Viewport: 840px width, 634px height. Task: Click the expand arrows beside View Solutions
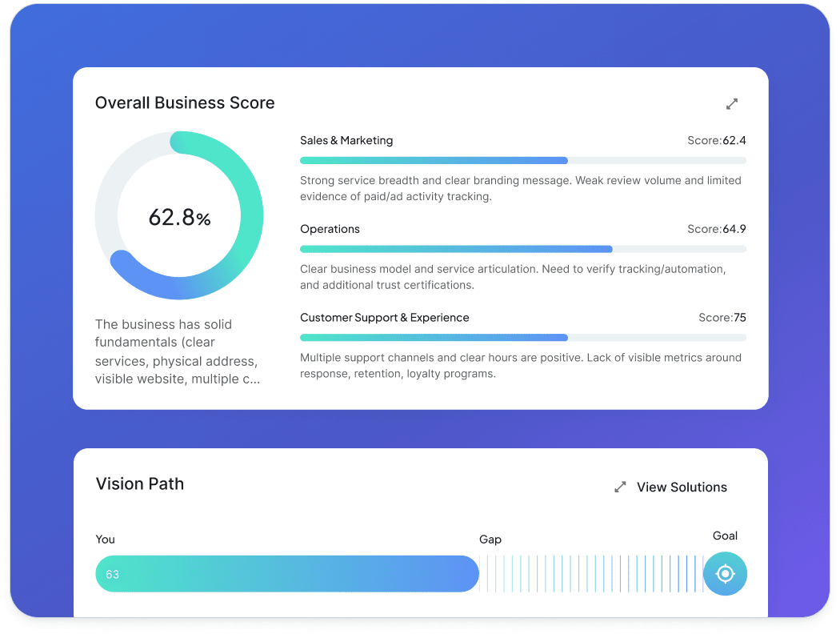(620, 487)
